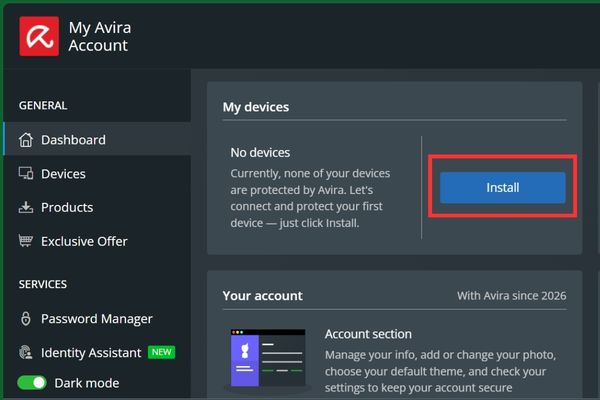
Task: Click 'With Avira since 2026' text
Action: (512, 296)
